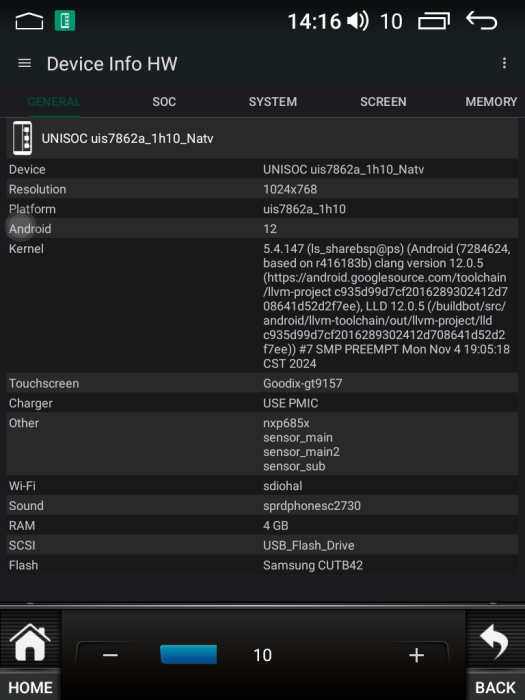Image resolution: width=525 pixels, height=700 pixels.
Task: Tap the RAM label
Action: coord(22,525)
